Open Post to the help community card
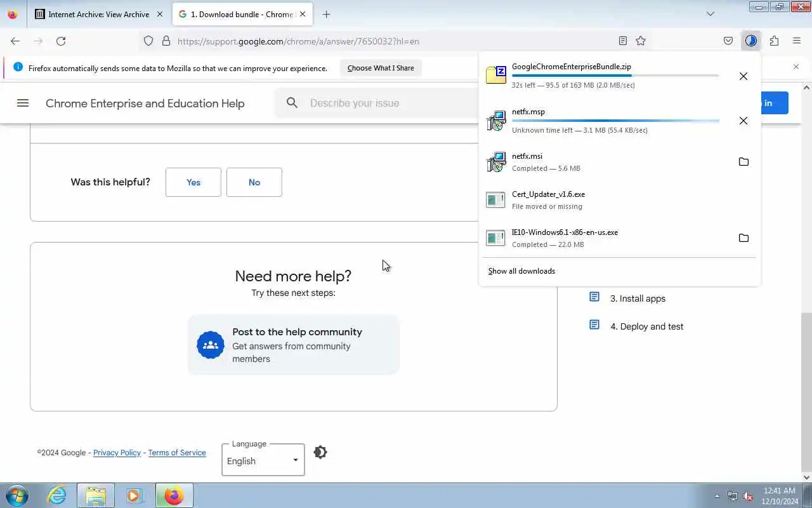The height and width of the screenshot is (508, 812). pyautogui.click(x=294, y=345)
